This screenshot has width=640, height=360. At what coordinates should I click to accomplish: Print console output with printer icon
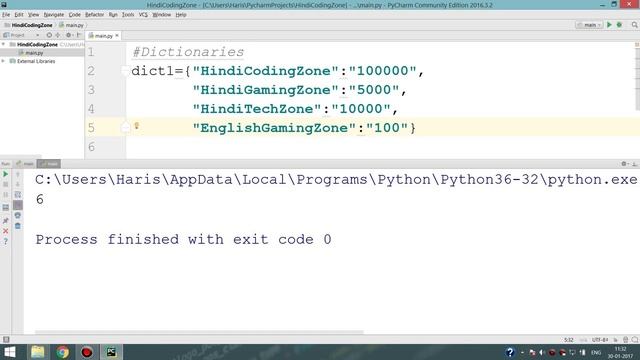pos(18,215)
